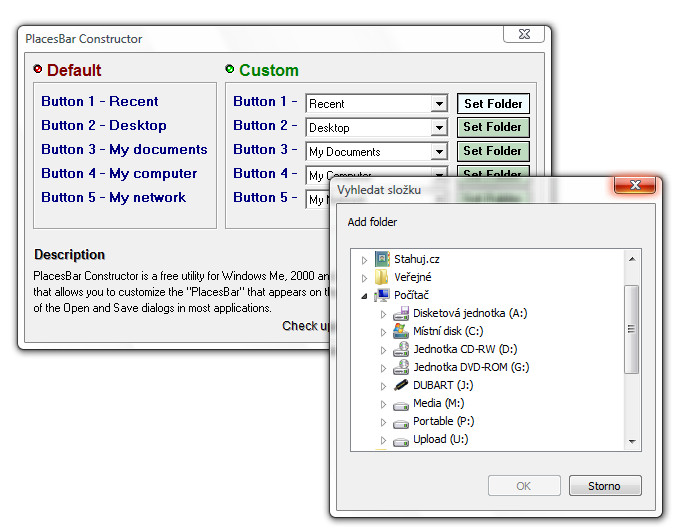Click the Upload U: drive icon

coord(401,442)
